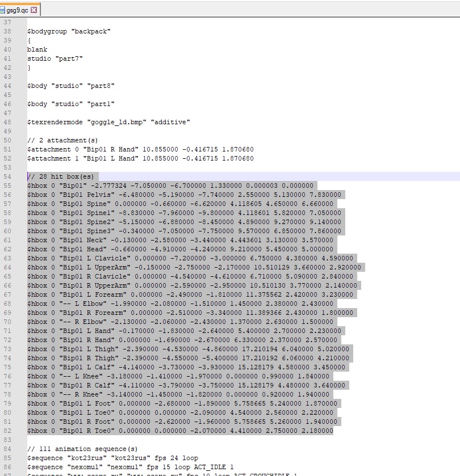Click the $hbox "Bip01 Spine1" line
The width and height of the screenshot is (460, 476).
[x=185, y=213]
